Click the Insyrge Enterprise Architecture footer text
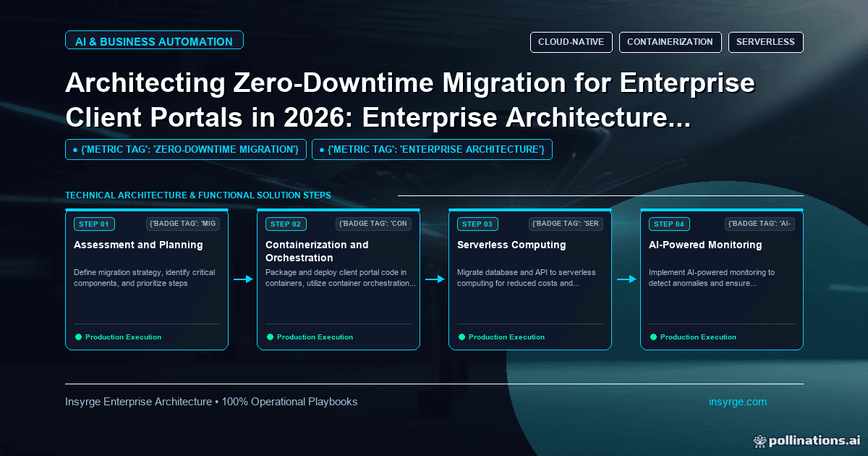The image size is (868, 456). [x=211, y=402]
